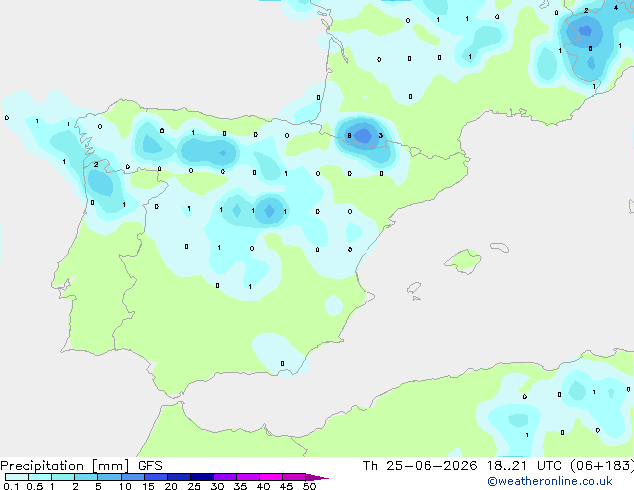Click the 35–40 mm legend swatch
634x490 pixels.
click(248, 477)
